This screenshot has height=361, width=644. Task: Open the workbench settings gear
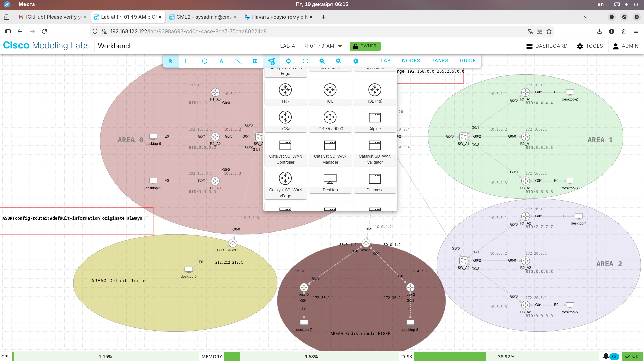point(356,61)
